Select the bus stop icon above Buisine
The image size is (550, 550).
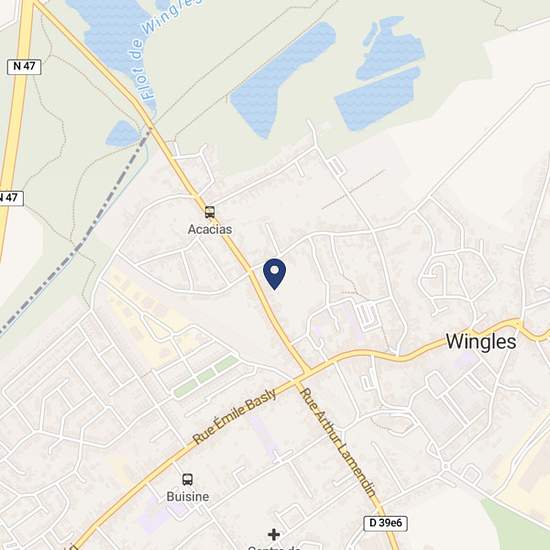(x=188, y=479)
